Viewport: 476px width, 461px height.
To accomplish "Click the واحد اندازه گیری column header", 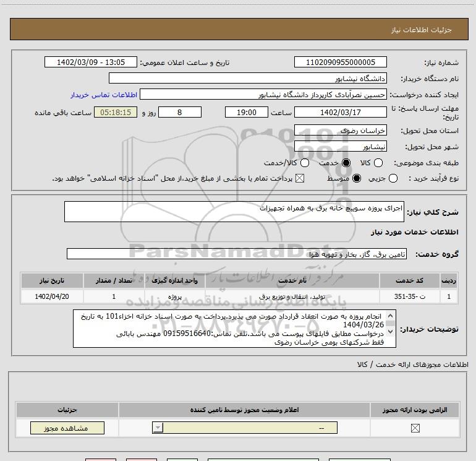I will click(174, 280).
